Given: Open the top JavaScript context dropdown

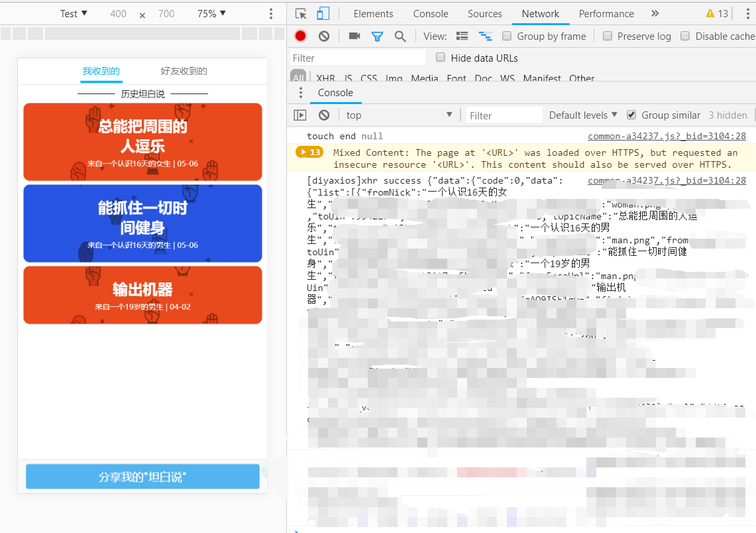Looking at the screenshot, I should [400, 115].
